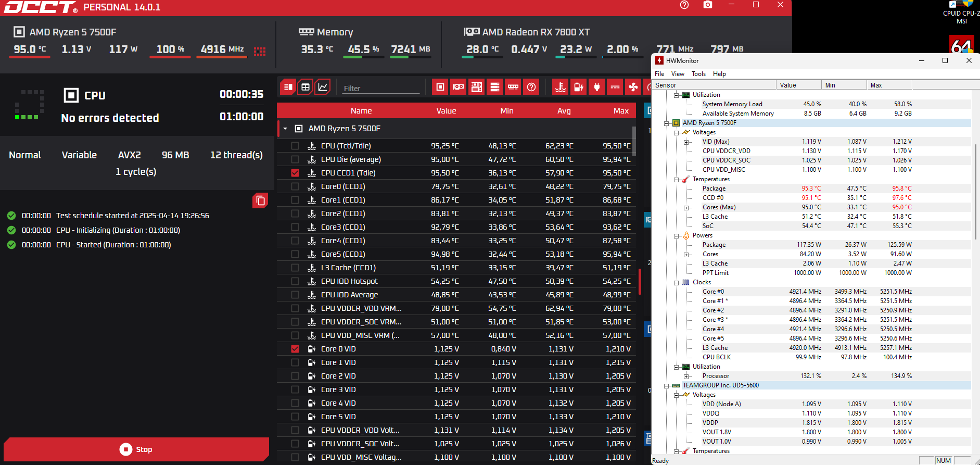Image resolution: width=980 pixels, height=465 pixels.
Task: Open the File menu in HWMonitor
Action: 659,74
